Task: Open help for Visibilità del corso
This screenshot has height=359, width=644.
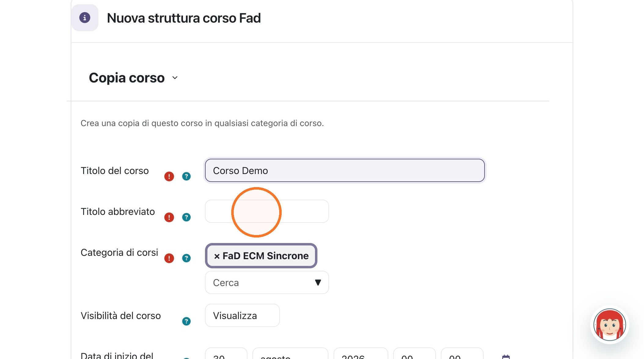Action: tap(186, 321)
